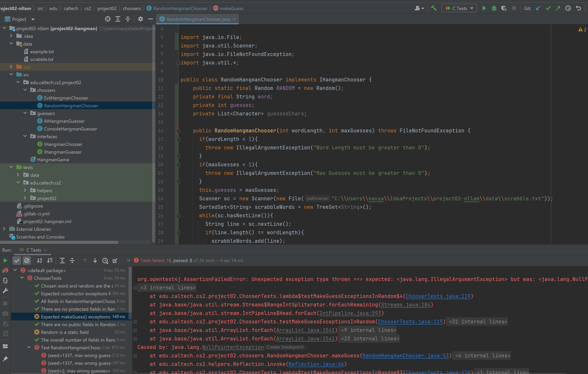Collapse the choosers package node
This screenshot has width=588, height=374.
(x=25, y=90)
